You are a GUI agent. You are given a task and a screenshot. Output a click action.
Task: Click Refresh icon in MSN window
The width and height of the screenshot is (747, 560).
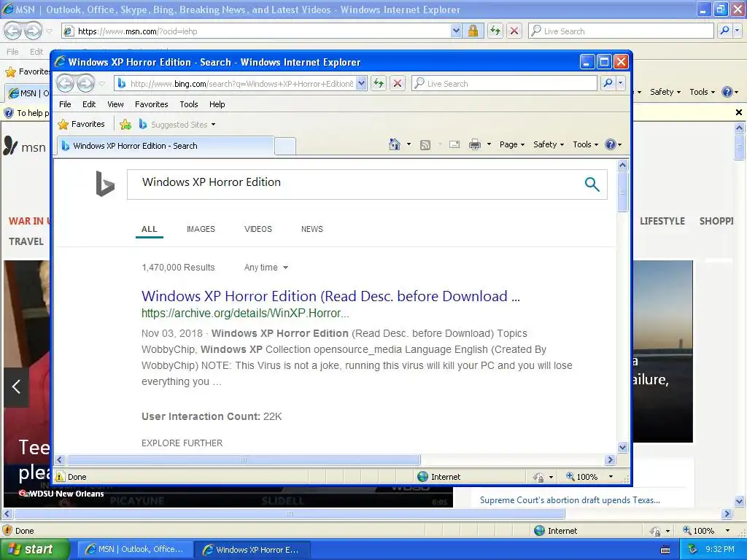495,31
